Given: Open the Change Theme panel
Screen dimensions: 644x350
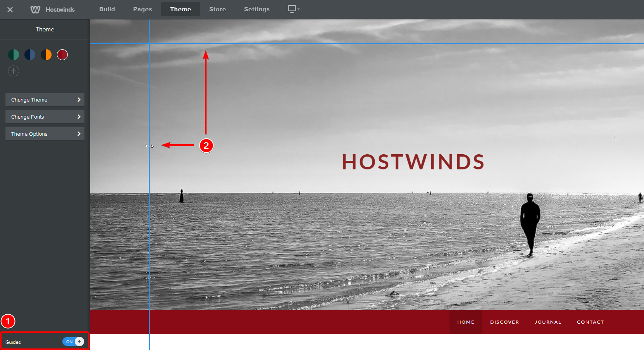Looking at the screenshot, I should pos(45,100).
